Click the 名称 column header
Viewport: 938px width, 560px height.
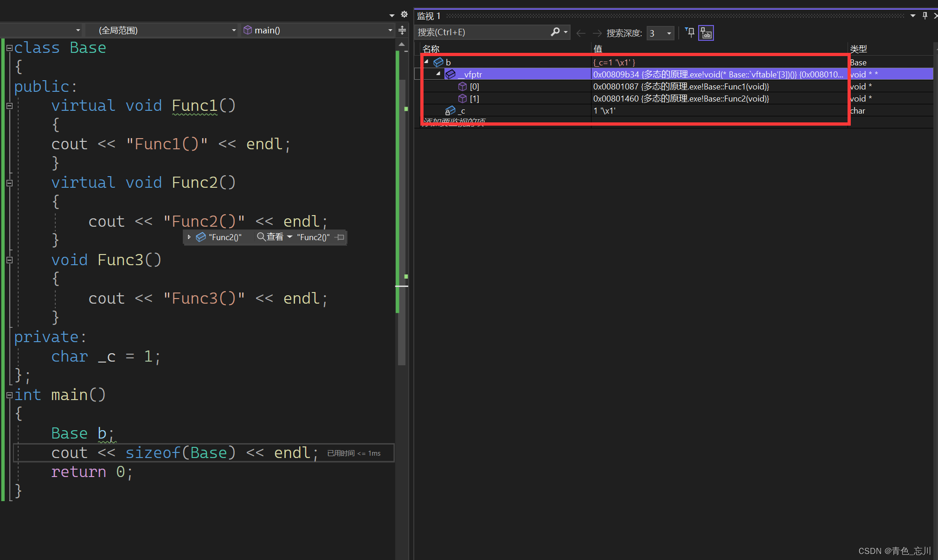pos(431,49)
